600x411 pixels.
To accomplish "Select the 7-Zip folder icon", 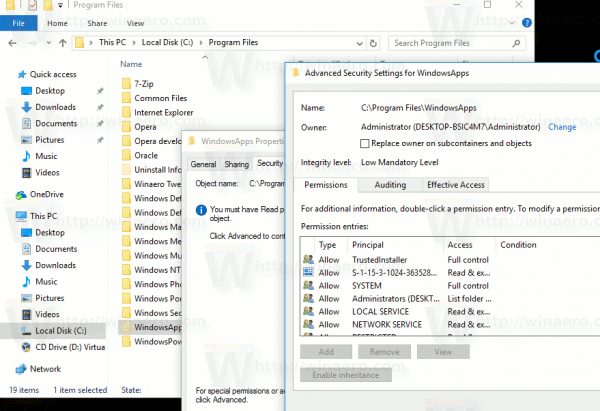I will 126,84.
